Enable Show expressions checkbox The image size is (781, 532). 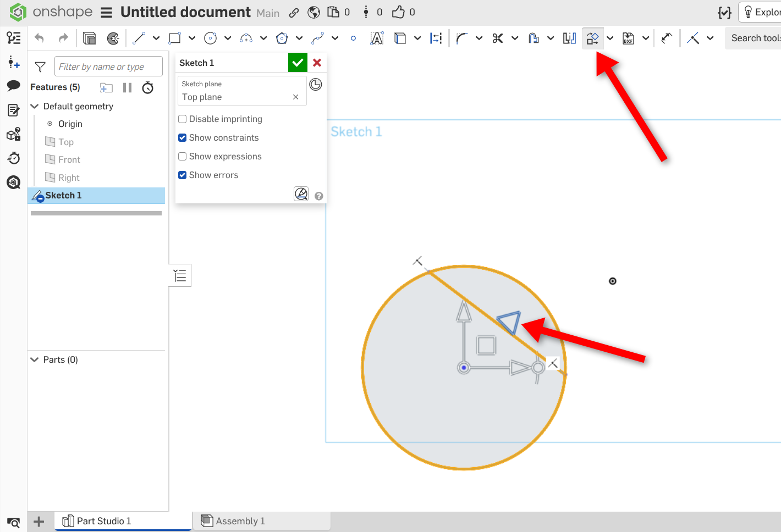tap(183, 156)
